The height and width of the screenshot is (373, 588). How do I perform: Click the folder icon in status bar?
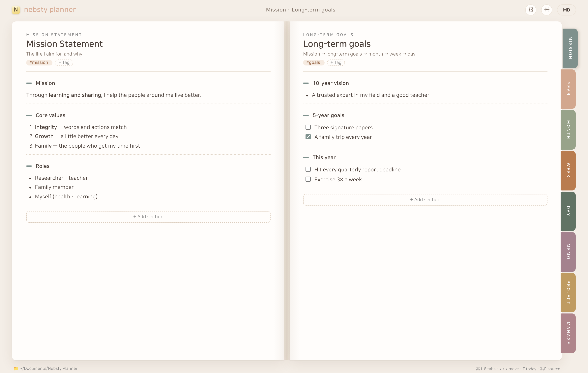[x=16, y=368]
